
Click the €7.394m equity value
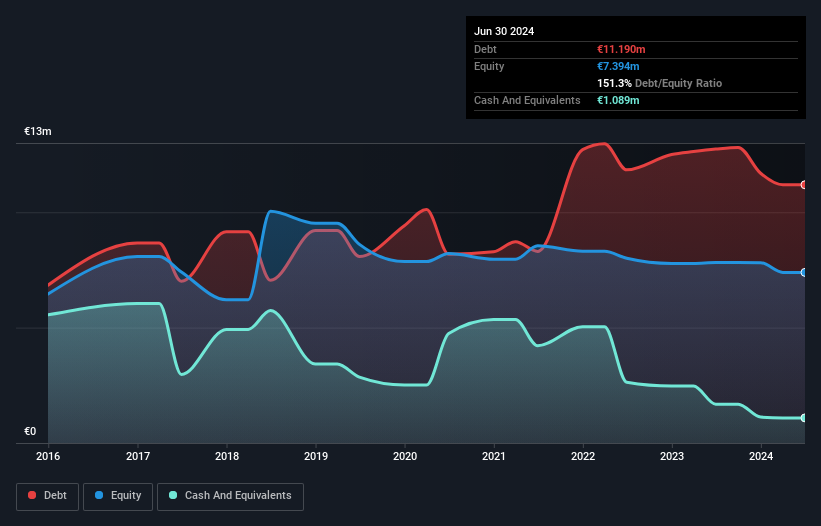click(x=618, y=66)
